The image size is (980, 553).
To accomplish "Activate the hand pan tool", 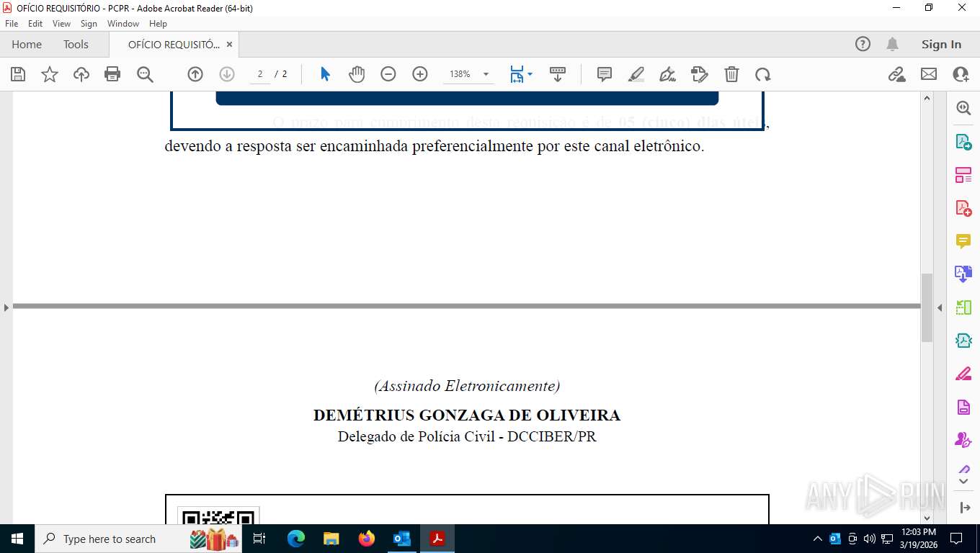I will click(x=357, y=74).
